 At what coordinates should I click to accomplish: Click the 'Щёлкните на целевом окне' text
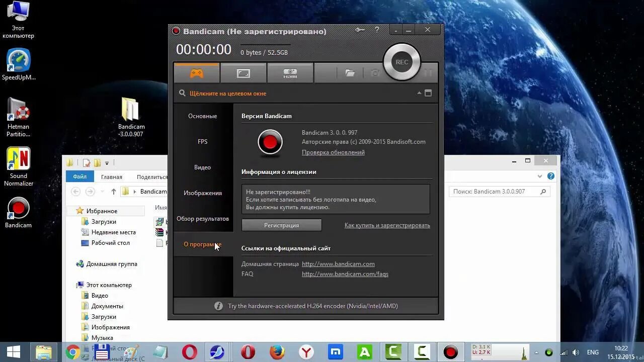228,94
